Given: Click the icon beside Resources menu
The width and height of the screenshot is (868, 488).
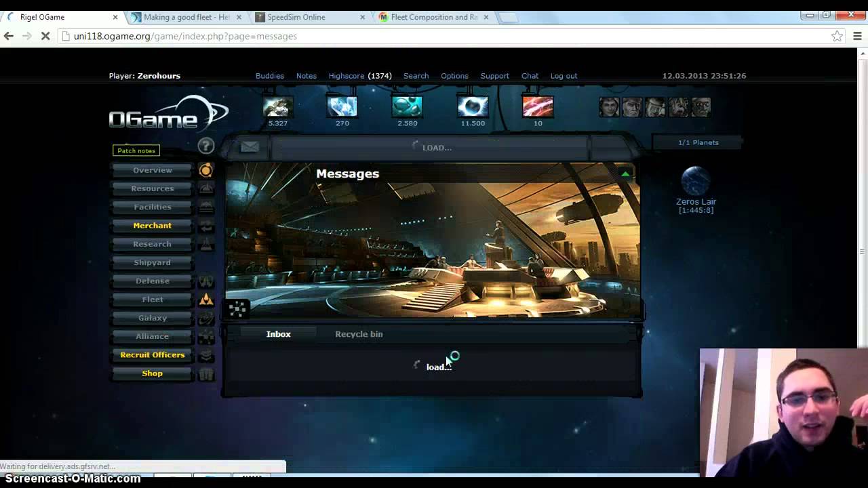Looking at the screenshot, I should tap(206, 188).
